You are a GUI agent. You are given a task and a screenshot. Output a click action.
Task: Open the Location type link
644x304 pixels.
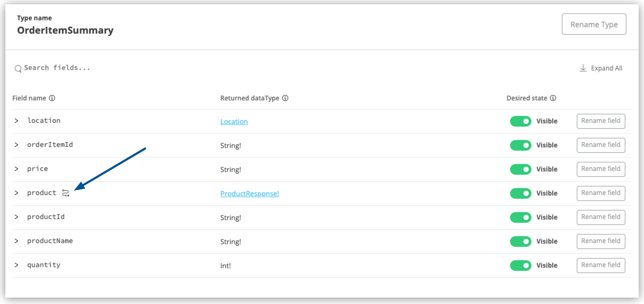tap(234, 122)
